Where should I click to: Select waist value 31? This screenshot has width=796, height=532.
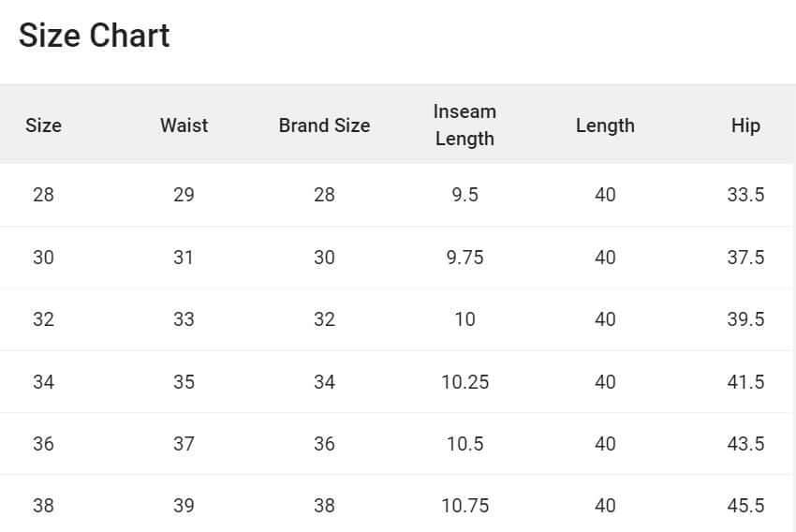pos(184,257)
